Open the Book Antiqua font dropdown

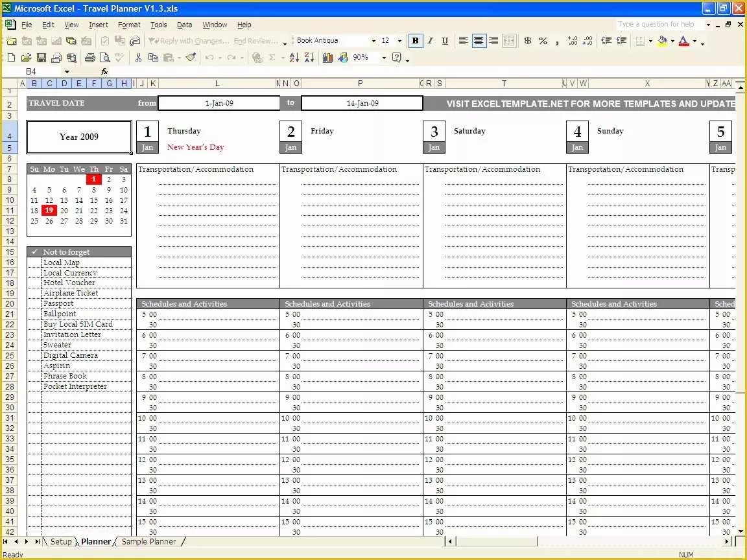(x=373, y=41)
